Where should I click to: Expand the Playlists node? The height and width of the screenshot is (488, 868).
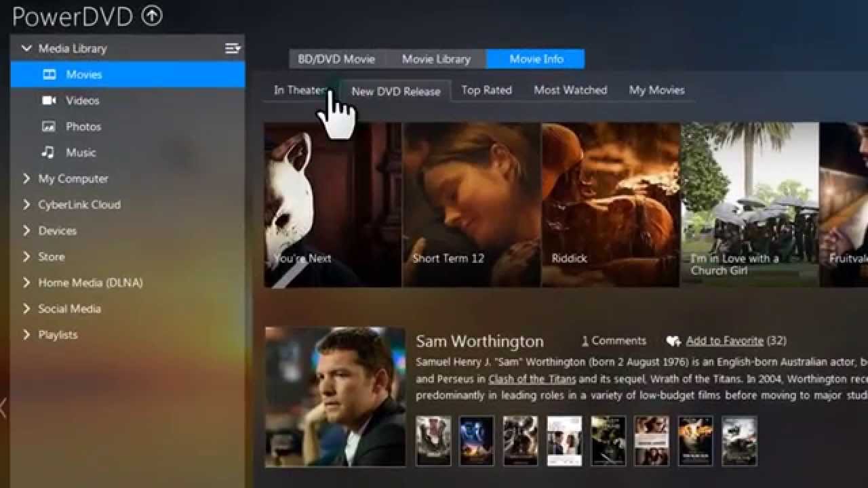[26, 334]
